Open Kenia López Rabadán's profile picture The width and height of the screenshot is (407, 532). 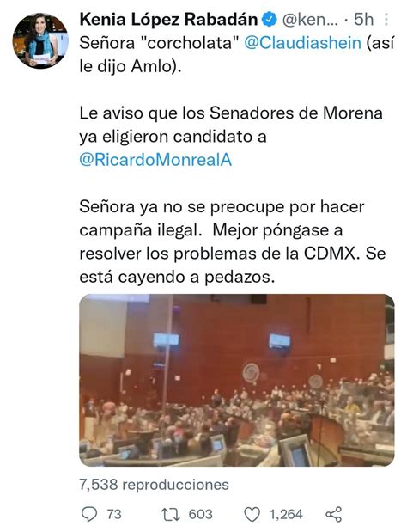[40, 40]
